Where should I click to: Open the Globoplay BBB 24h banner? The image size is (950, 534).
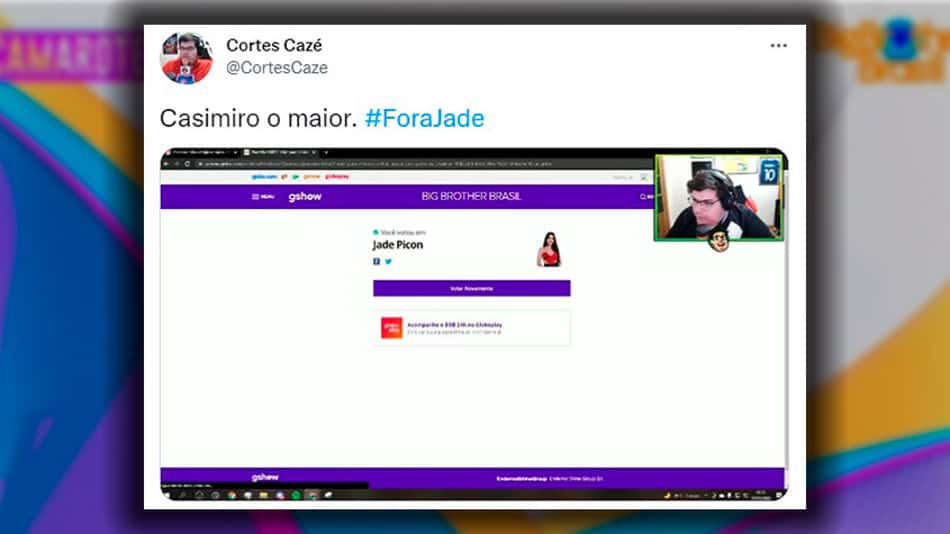point(471,328)
